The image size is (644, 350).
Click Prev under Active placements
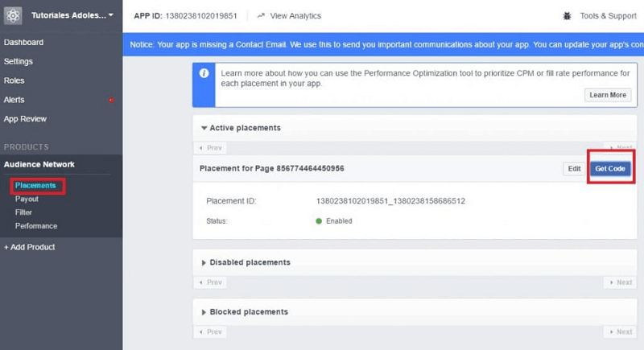pos(211,148)
